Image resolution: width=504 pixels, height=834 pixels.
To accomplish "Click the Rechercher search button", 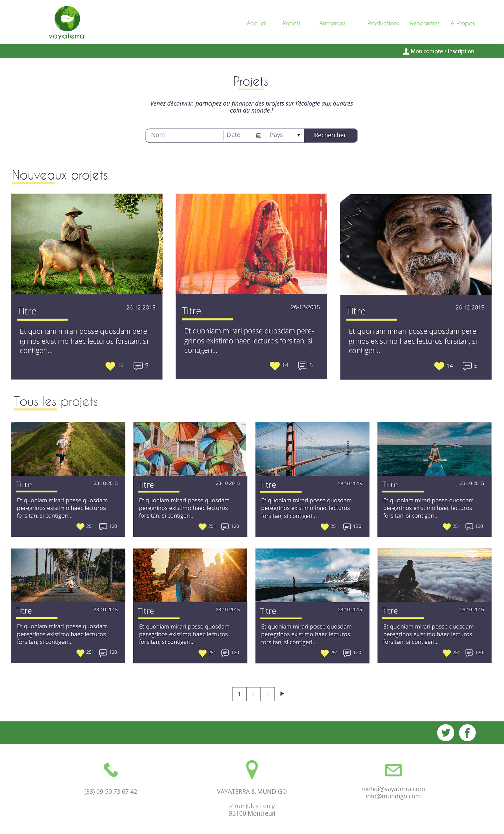I will tap(330, 135).
